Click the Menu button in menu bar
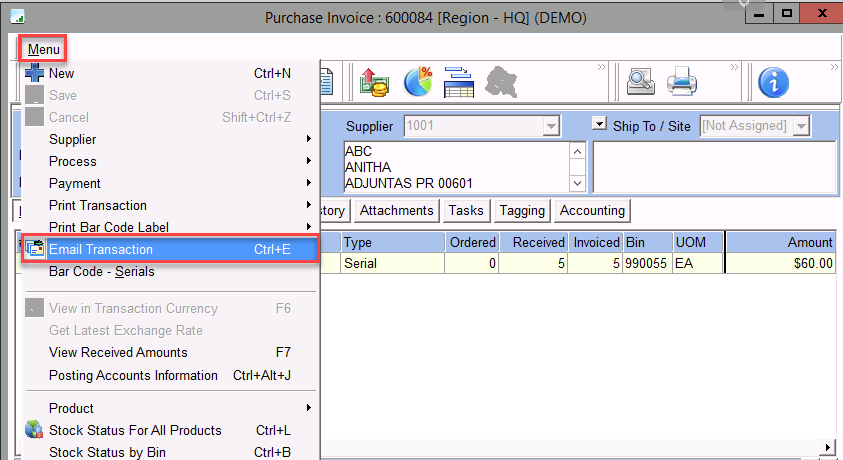The image size is (843, 460). pos(43,49)
